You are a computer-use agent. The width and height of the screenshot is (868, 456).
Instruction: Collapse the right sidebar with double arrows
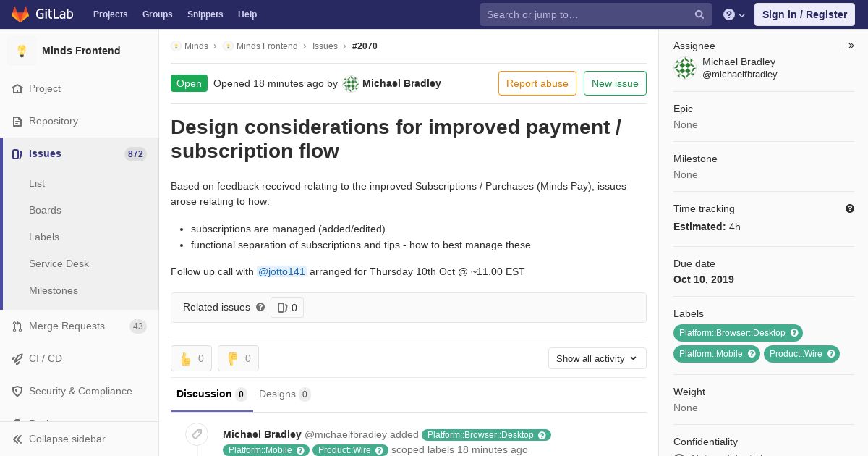coord(851,46)
